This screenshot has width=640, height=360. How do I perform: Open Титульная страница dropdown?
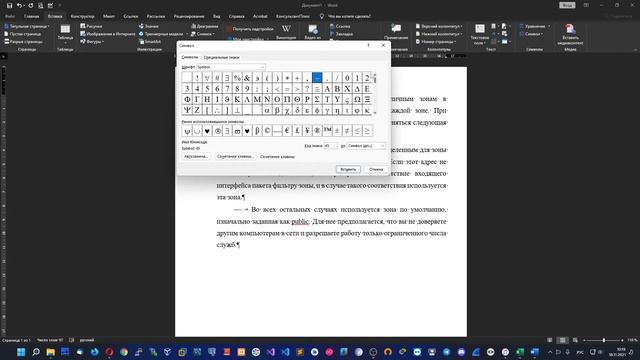pyautogui.click(x=27, y=26)
